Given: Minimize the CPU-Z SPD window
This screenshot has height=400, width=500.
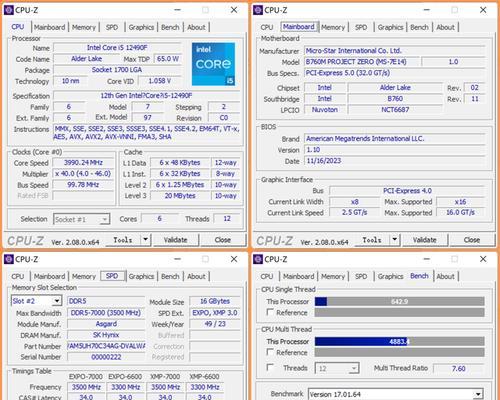Looking at the screenshot, I should pos(178,259).
